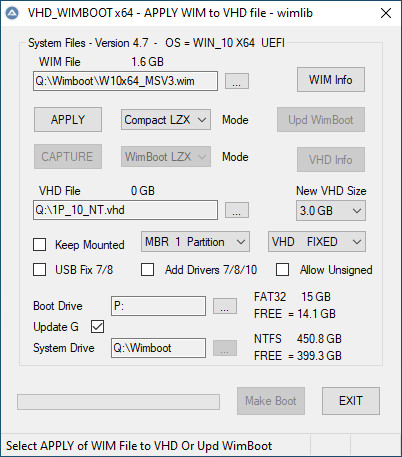Toggle the USB Fix 7/8 checkbox
Screen dimensions: 402x457
pyautogui.click(x=40, y=269)
